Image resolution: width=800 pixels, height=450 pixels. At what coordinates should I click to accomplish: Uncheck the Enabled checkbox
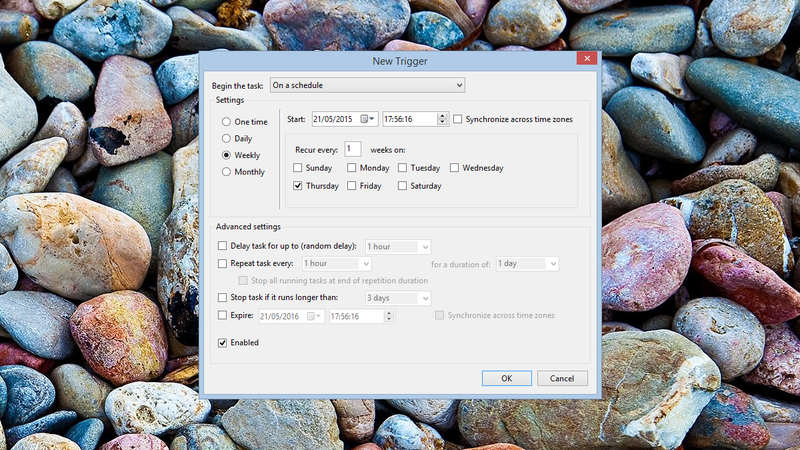point(222,343)
